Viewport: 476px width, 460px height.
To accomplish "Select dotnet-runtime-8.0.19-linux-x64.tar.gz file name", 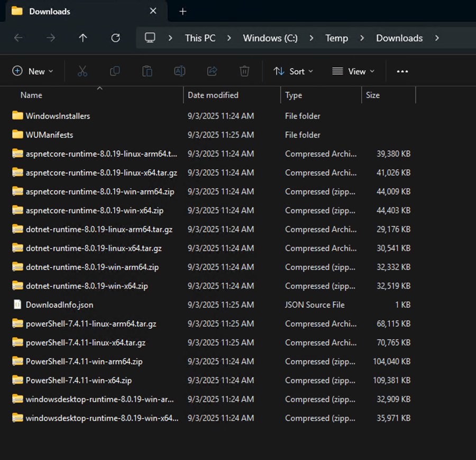I will [x=94, y=248].
